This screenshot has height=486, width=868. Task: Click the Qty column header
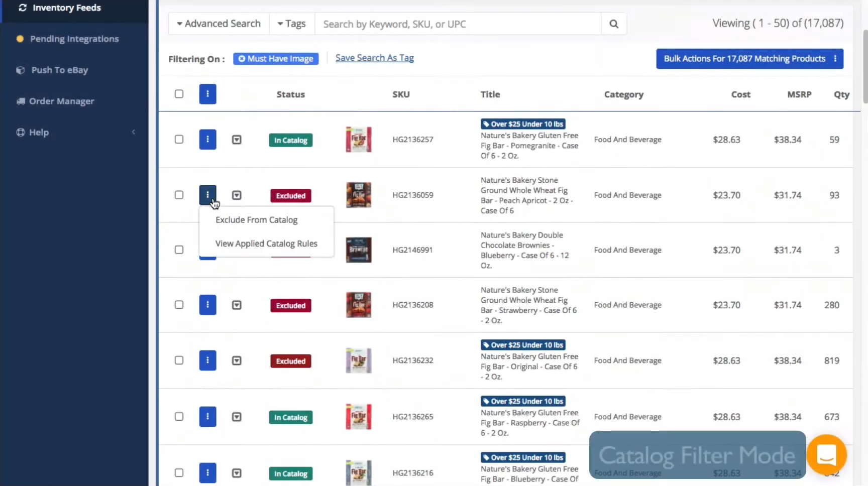pos(841,94)
